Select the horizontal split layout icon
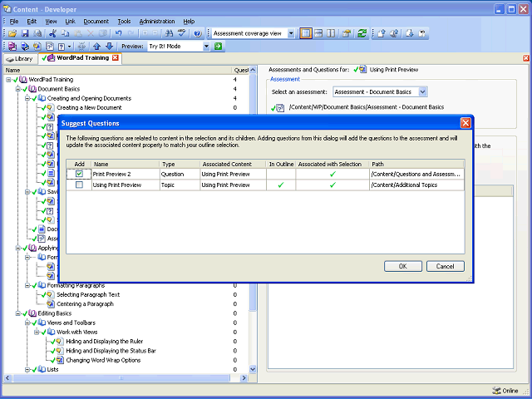Image resolution: width=532 pixels, height=399 pixels. click(x=318, y=33)
